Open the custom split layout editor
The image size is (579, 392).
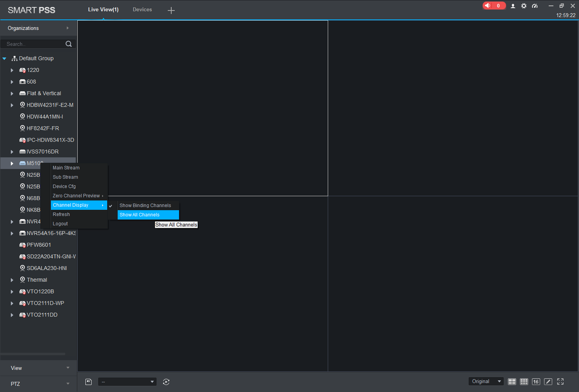[548, 382]
